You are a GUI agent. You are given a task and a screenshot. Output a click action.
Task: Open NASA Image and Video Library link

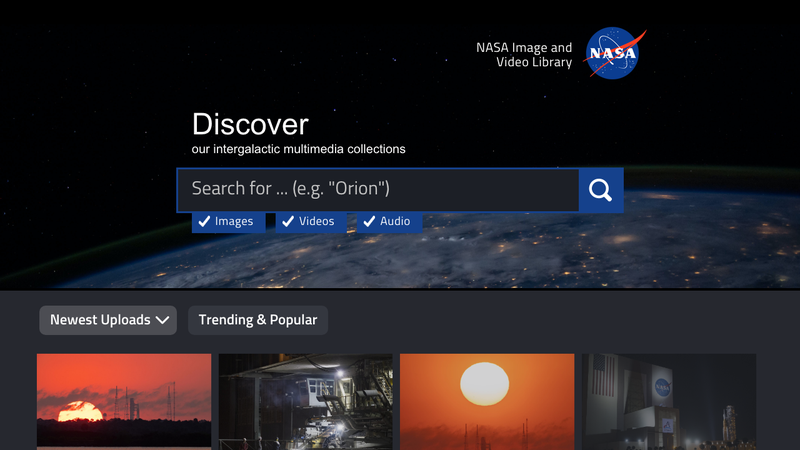(x=524, y=55)
